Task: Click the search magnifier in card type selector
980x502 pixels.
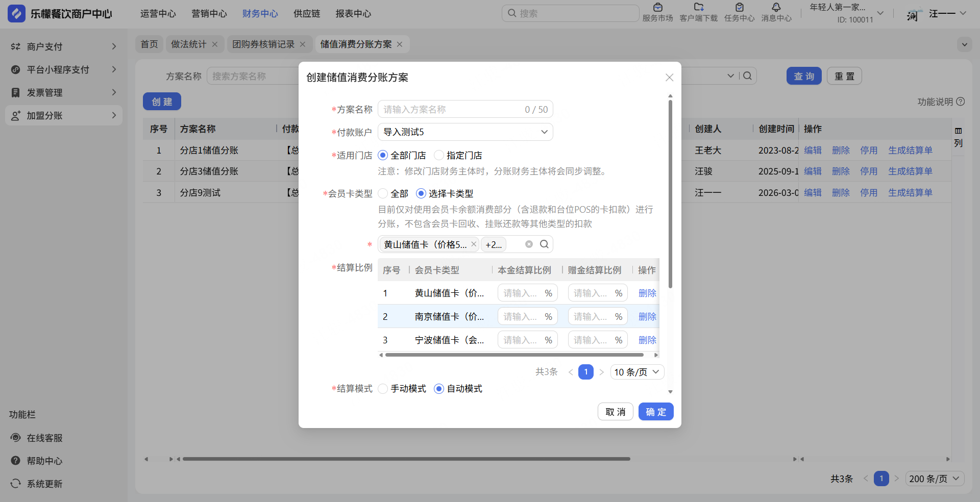Action: [544, 244]
